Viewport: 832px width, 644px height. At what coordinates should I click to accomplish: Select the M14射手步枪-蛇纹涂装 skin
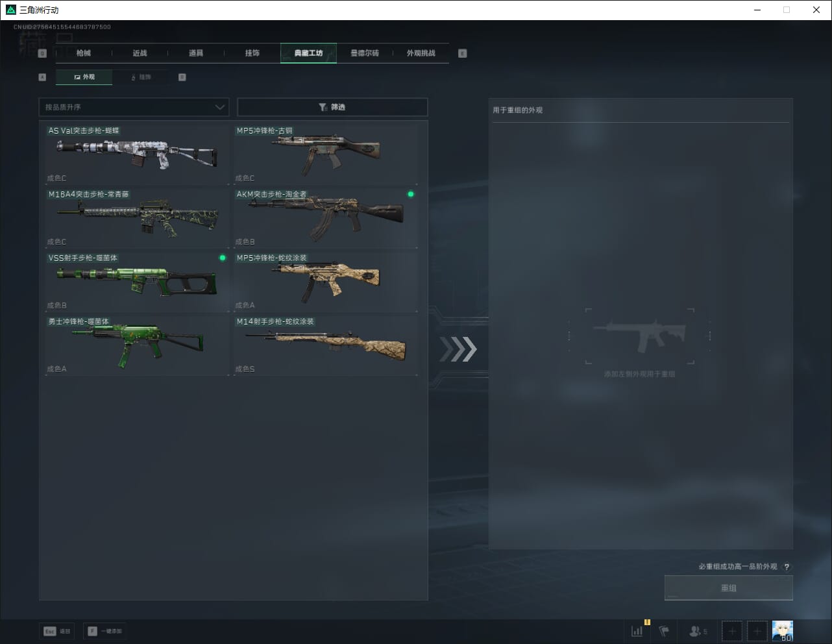pos(325,345)
